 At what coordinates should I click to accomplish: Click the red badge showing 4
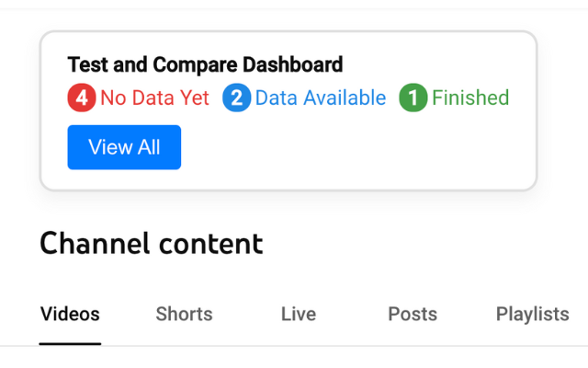82,98
